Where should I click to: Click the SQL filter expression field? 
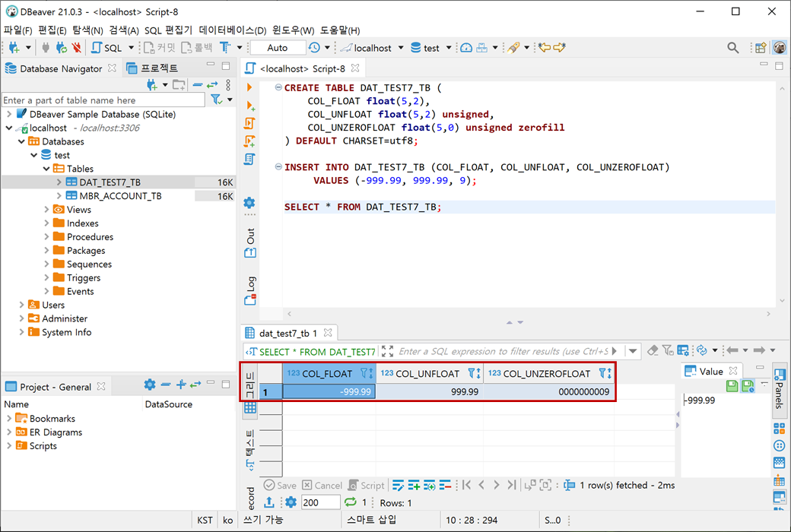coord(504,351)
